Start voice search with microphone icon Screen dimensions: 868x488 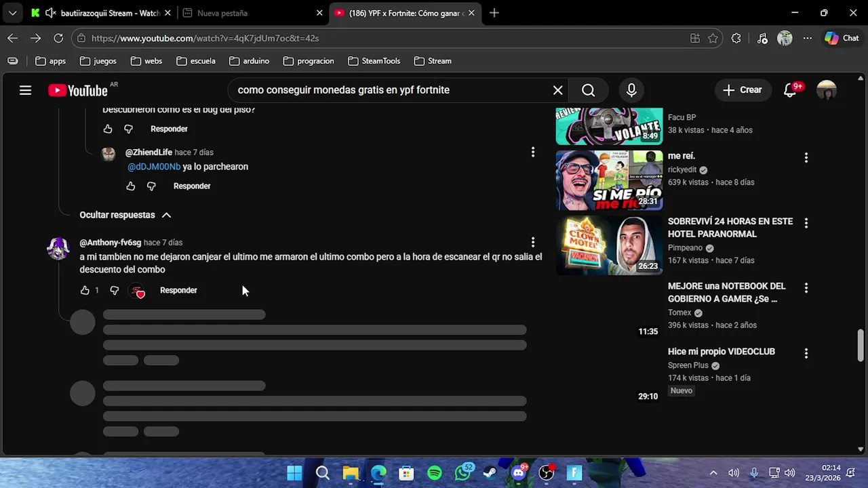[x=631, y=90]
